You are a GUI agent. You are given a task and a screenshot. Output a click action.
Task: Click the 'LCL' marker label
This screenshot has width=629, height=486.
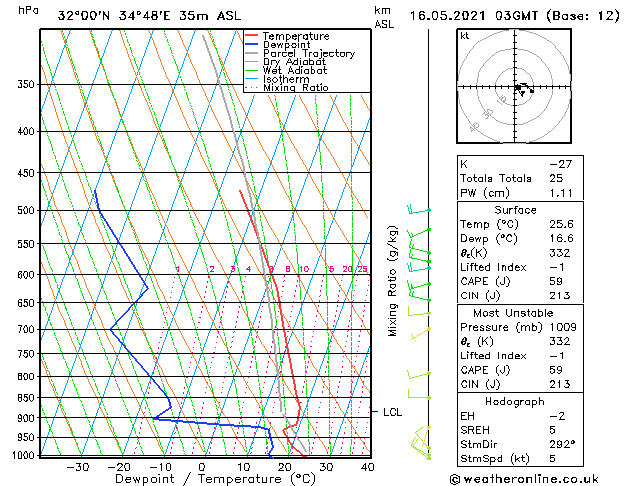click(x=392, y=412)
